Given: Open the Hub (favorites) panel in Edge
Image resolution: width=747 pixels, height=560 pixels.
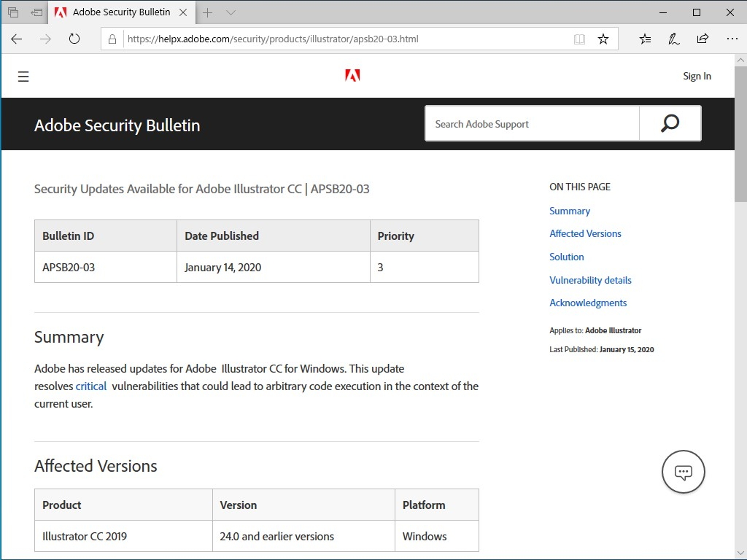Looking at the screenshot, I should [645, 39].
